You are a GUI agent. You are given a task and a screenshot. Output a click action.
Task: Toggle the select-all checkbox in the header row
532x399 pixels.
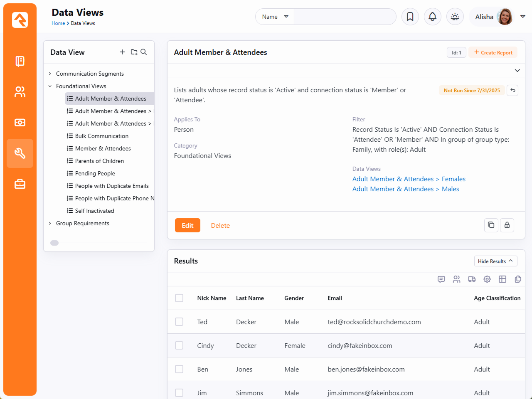coord(179,298)
